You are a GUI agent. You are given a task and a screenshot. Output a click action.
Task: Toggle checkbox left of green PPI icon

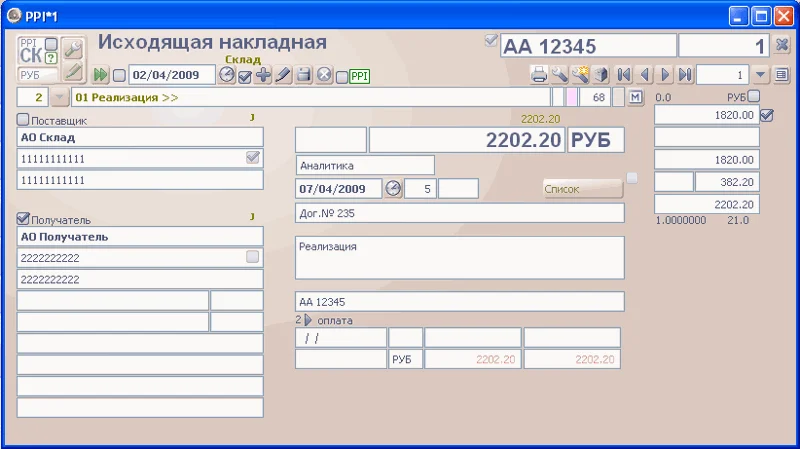click(x=342, y=77)
